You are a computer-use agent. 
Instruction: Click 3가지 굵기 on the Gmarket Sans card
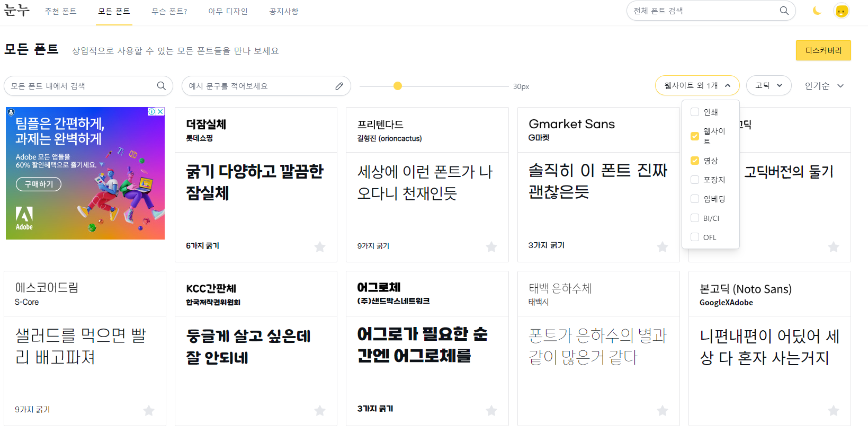[546, 245]
